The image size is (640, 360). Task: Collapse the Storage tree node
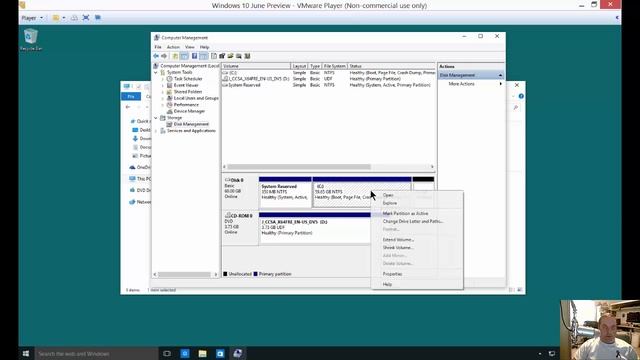point(156,118)
